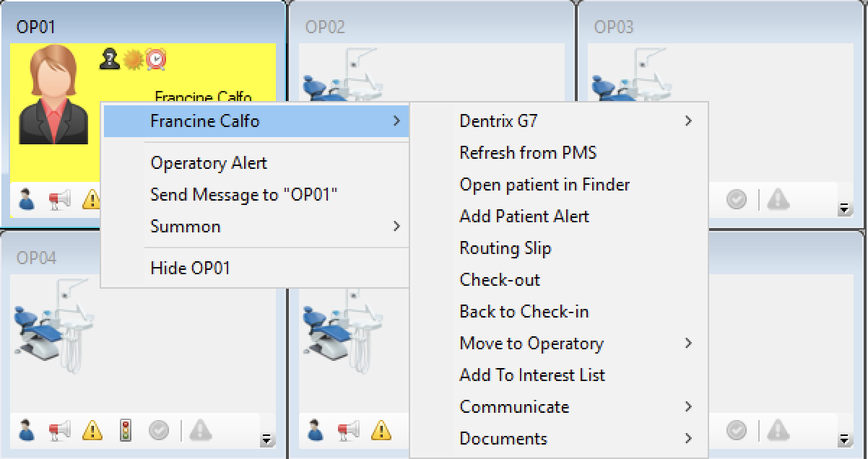The width and height of the screenshot is (868, 459).
Task: Click the OP02 panel title
Action: (325, 27)
